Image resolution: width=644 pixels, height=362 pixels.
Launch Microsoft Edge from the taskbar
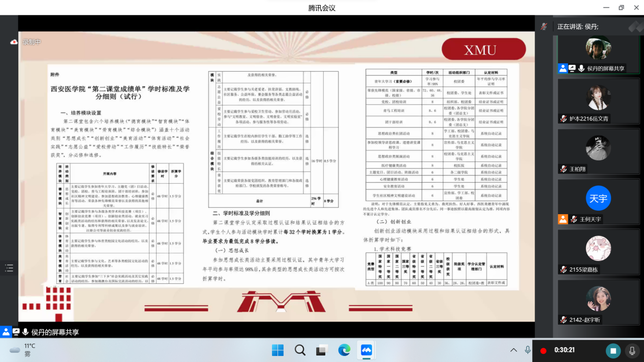click(344, 350)
